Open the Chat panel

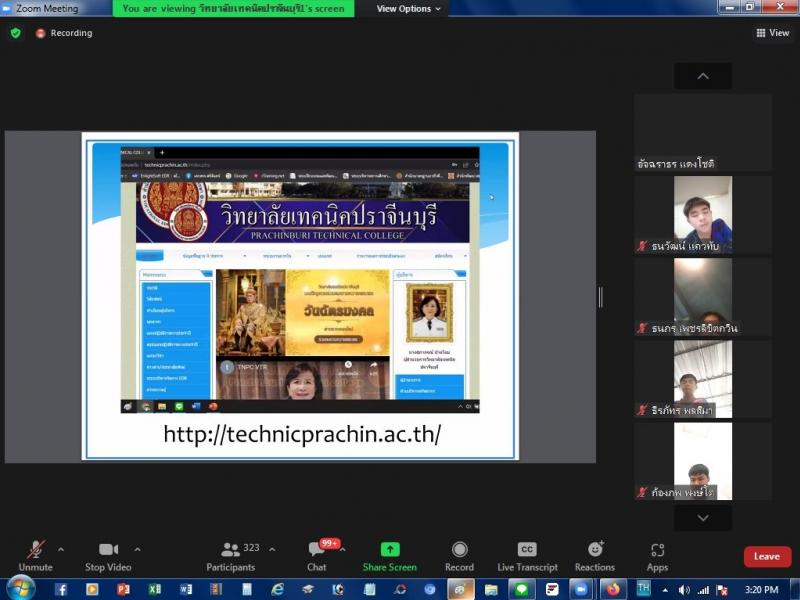pos(317,556)
